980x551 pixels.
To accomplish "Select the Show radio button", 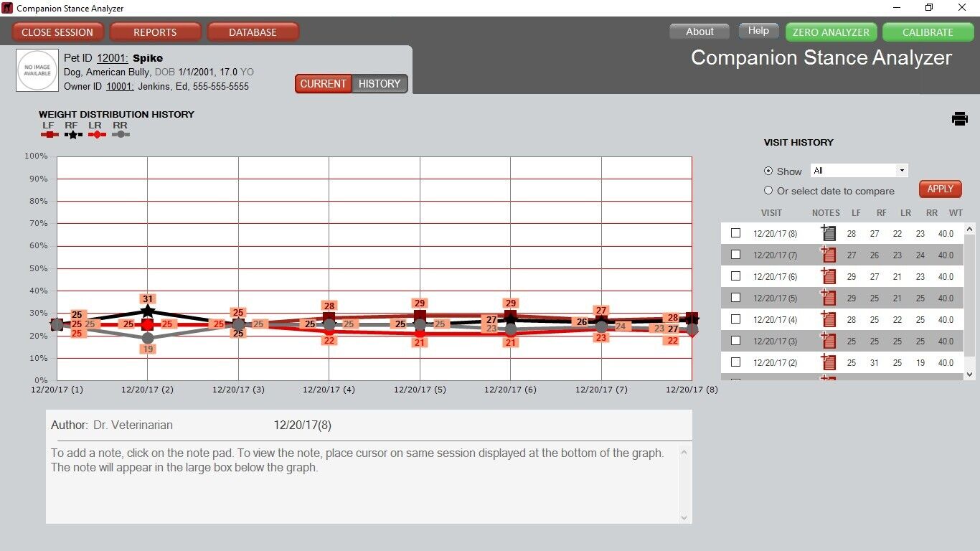I will click(x=768, y=171).
